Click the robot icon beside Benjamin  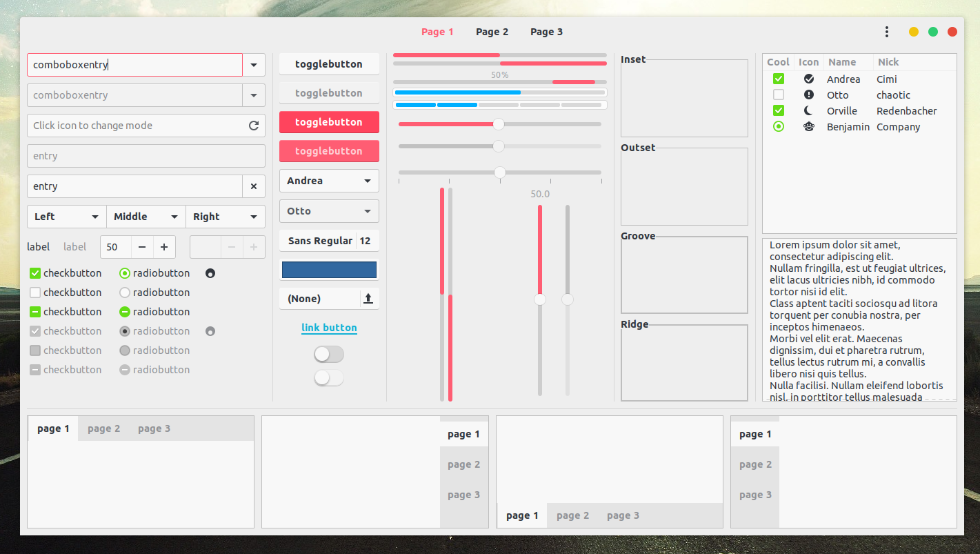[x=808, y=126]
